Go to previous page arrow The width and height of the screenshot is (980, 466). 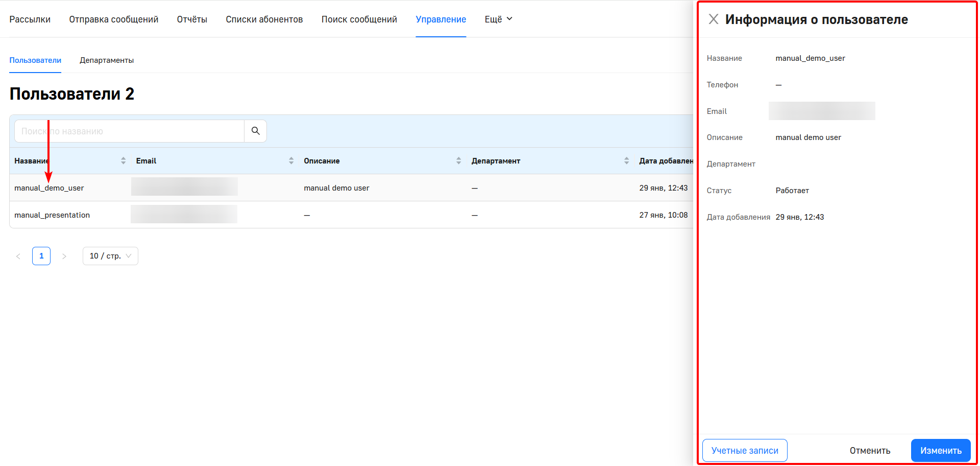click(x=18, y=256)
